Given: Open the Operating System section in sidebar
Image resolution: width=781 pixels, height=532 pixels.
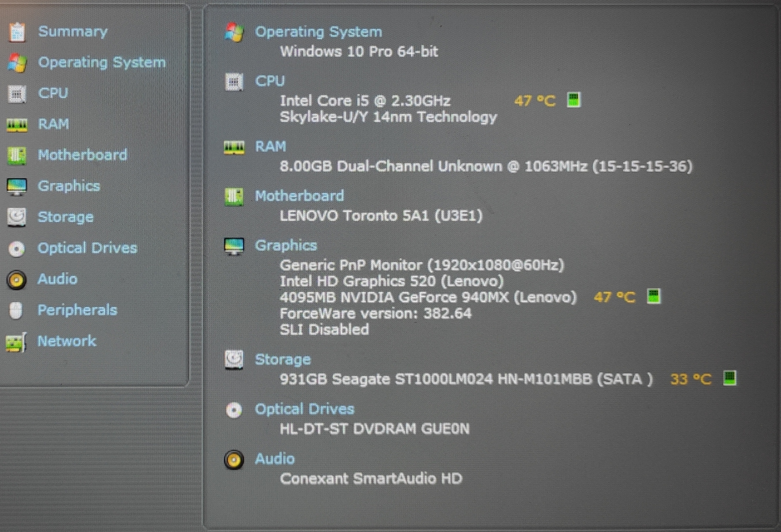Looking at the screenshot, I should [102, 63].
